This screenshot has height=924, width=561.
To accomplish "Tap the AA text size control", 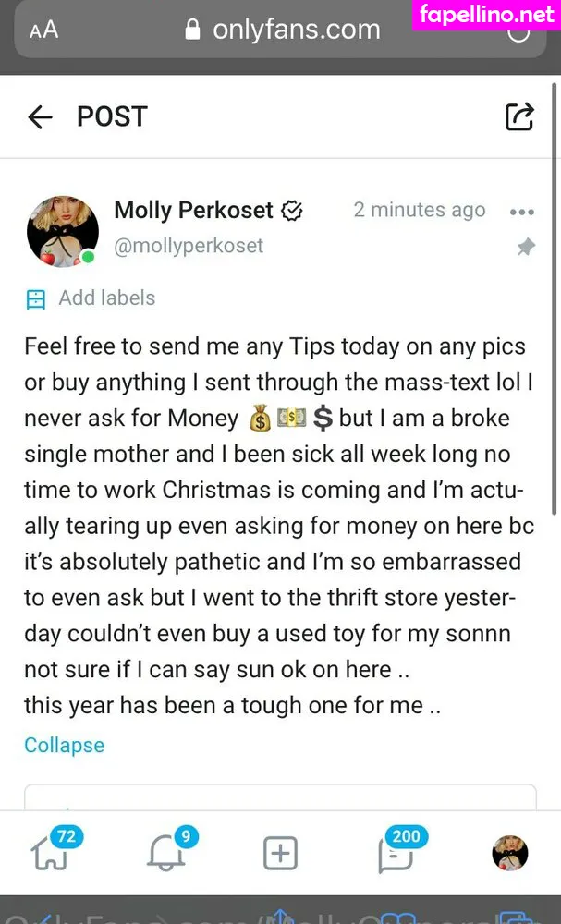I will tap(43, 30).
